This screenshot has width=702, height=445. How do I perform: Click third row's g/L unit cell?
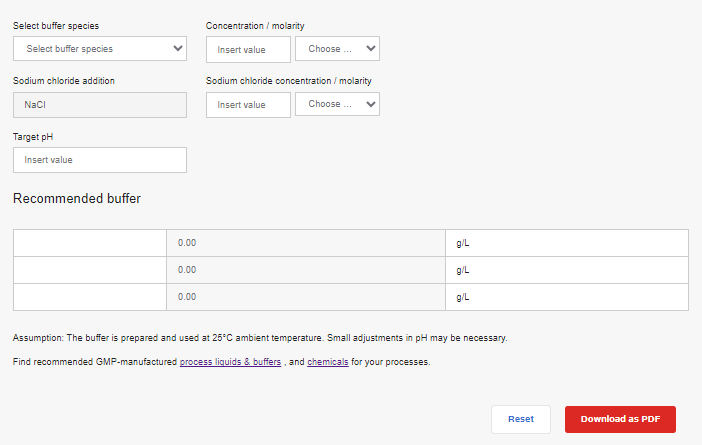(x=566, y=297)
